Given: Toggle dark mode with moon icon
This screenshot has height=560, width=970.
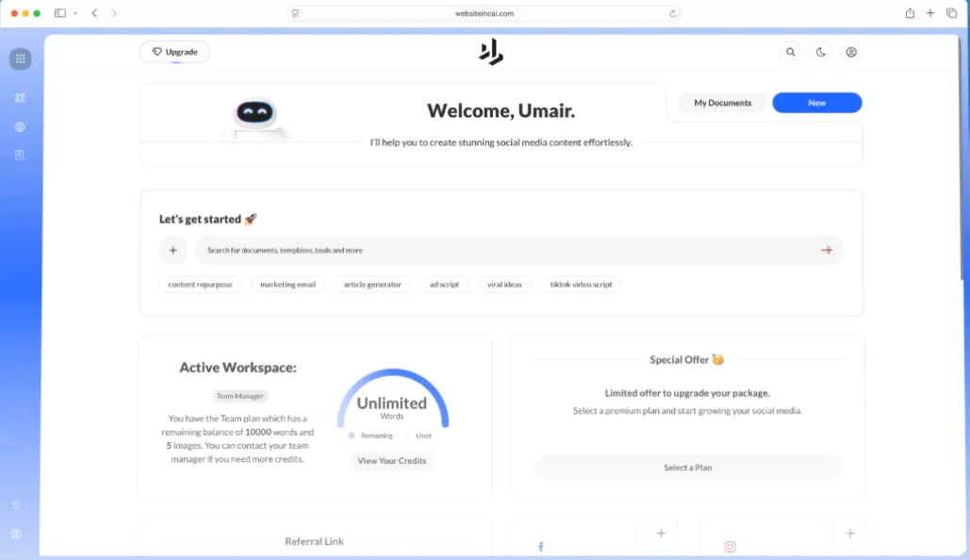Looking at the screenshot, I should coord(821,53).
